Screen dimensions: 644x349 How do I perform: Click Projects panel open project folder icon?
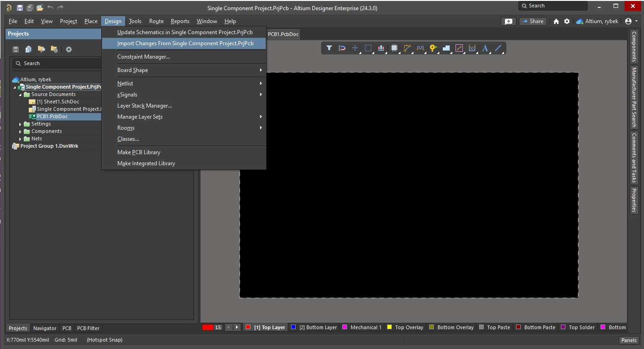tap(41, 49)
